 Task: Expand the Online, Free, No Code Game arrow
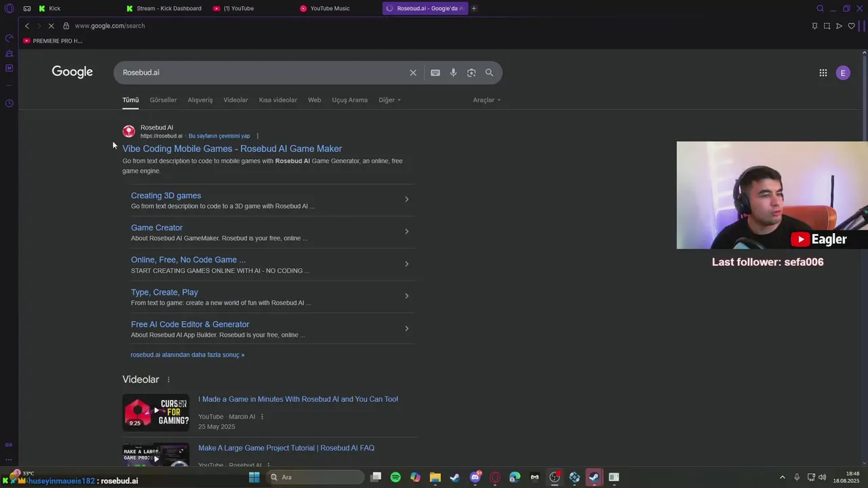click(x=406, y=264)
